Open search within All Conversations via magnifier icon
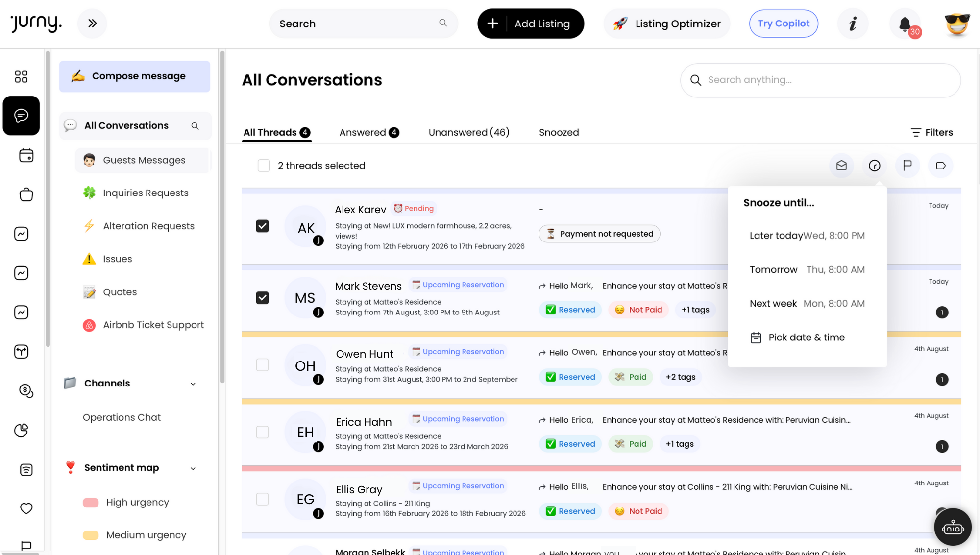This screenshot has height=555, width=980. [195, 126]
